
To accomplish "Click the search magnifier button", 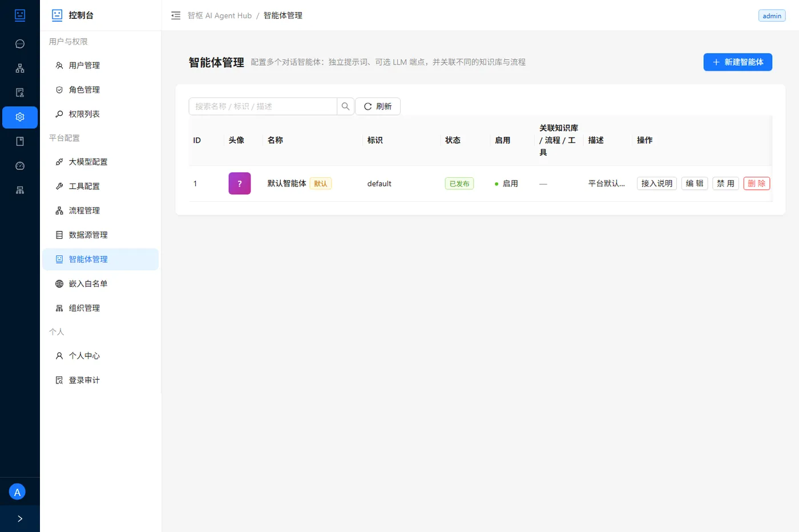I will pos(345,106).
